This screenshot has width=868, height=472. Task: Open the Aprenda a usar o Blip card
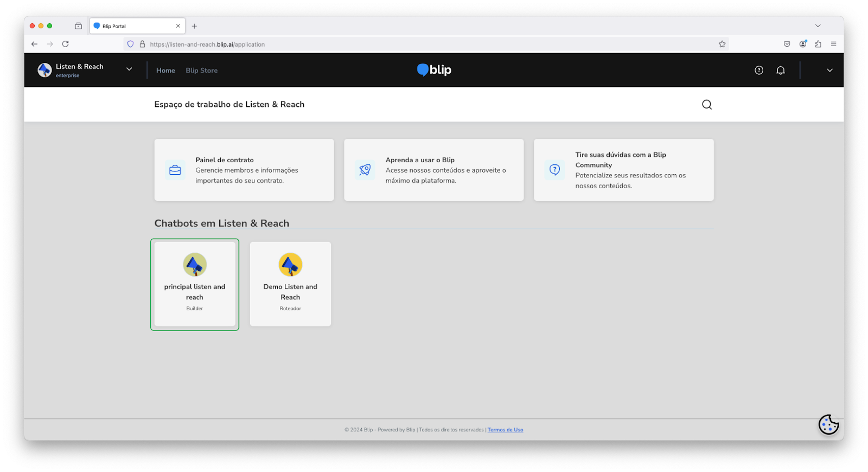coord(434,170)
